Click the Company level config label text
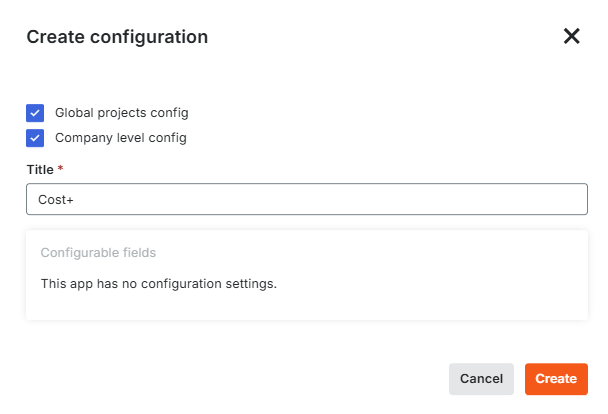The image size is (608, 414). [121, 138]
